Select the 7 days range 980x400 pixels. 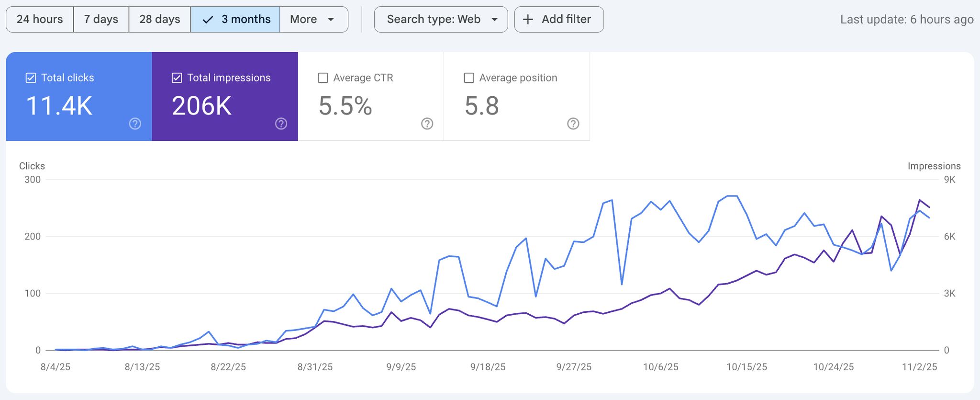point(101,20)
